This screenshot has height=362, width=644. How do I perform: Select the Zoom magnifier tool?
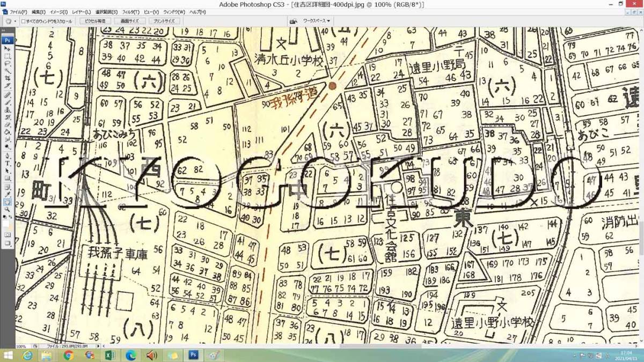[8, 210]
